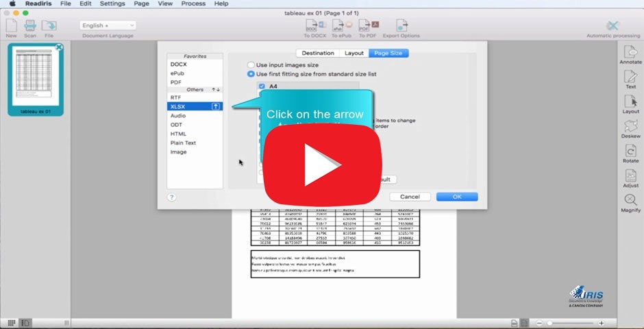Click the up arrow on the XLSX row
The image size is (644, 329).
[x=216, y=106]
